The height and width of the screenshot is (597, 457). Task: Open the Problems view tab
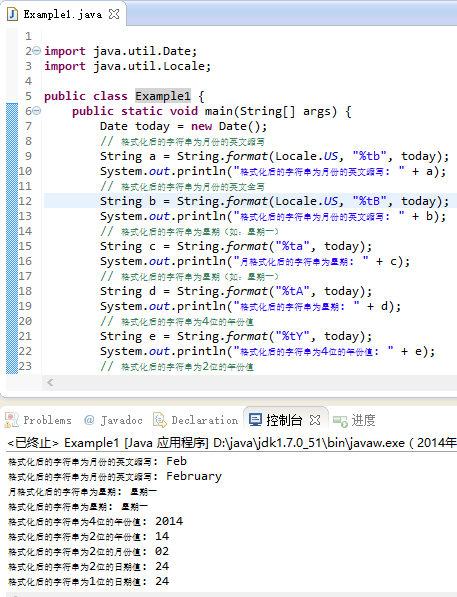pyautogui.click(x=38, y=420)
